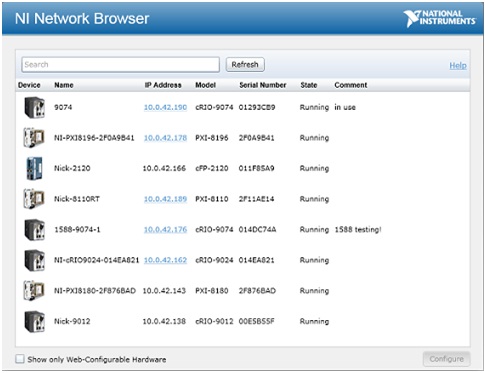Screen dimensions: 485x373
Task: Click serial number 011F85A9
Action: (x=256, y=168)
